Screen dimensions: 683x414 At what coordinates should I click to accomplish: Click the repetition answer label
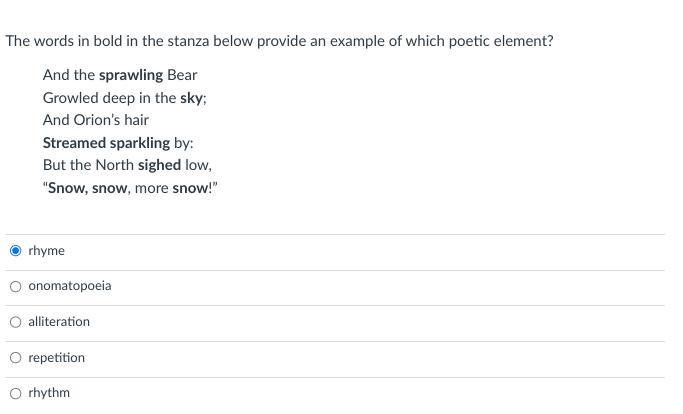click(57, 358)
